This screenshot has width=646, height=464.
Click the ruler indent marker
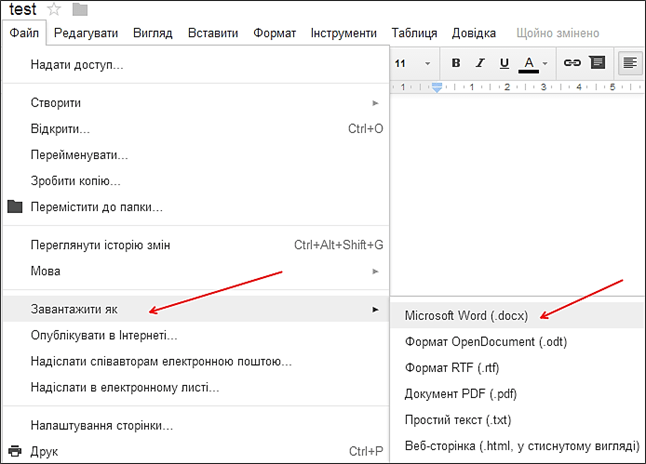click(x=436, y=87)
